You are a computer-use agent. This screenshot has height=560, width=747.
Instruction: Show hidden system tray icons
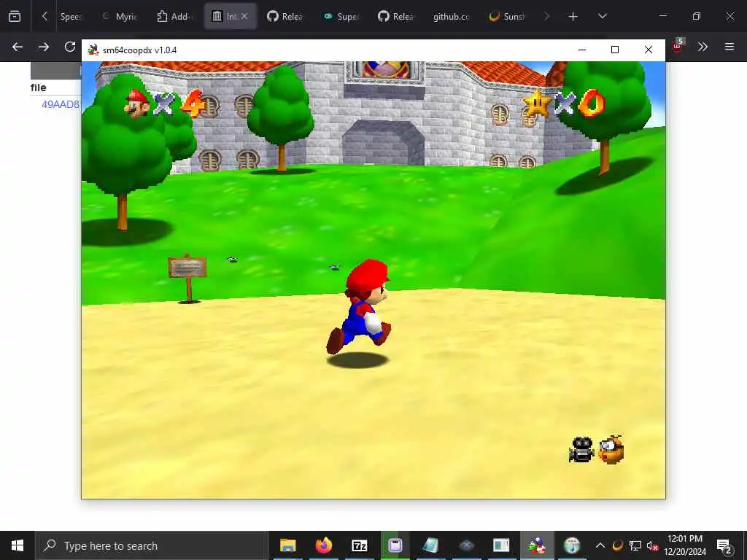[600, 545]
